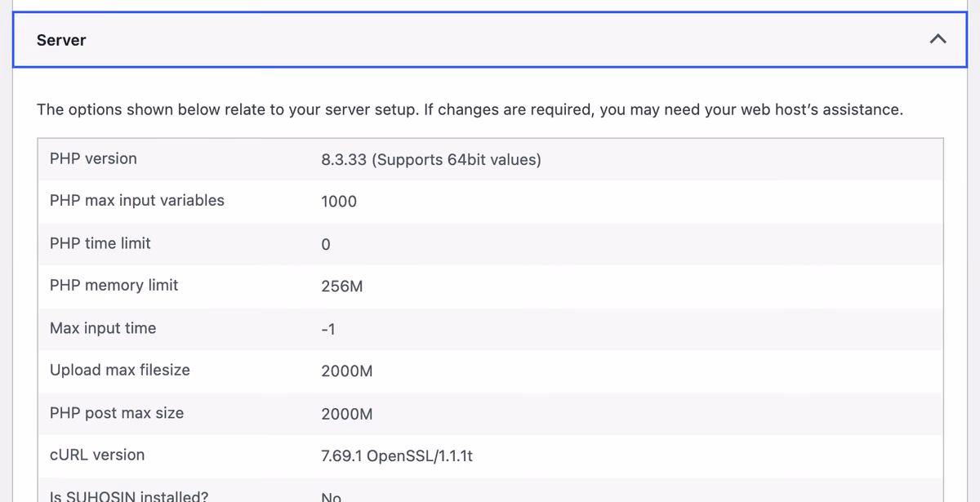Select the value 256M
The image size is (980, 502).
pos(342,287)
